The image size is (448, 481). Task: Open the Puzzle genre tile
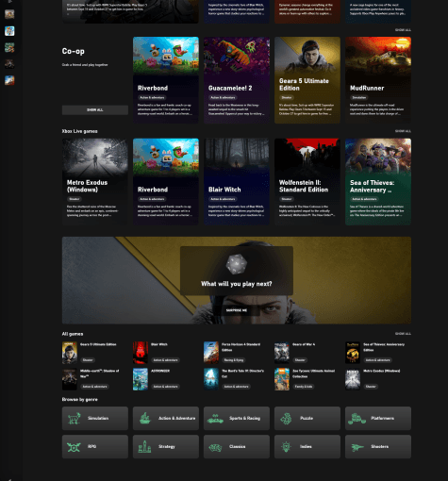pyautogui.click(x=307, y=418)
